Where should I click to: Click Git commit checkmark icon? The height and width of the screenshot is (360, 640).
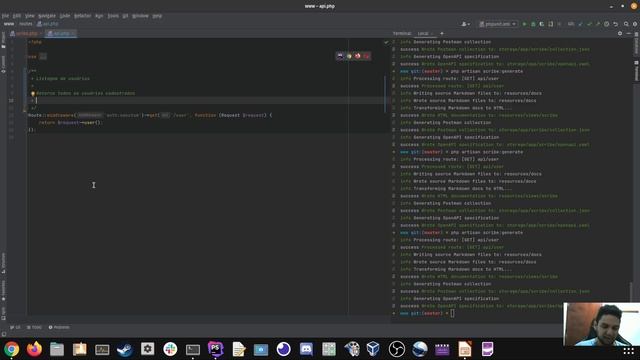pyautogui.click(x=589, y=24)
